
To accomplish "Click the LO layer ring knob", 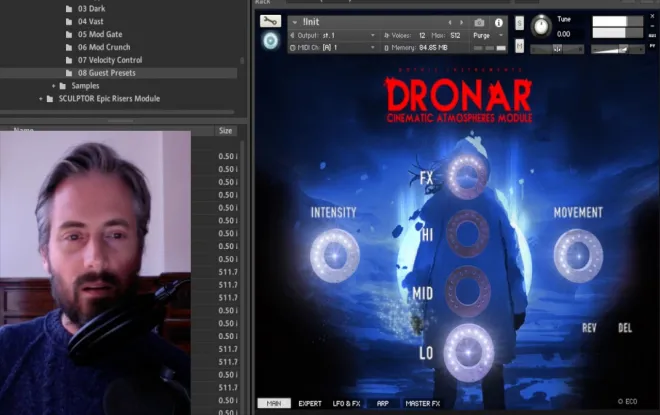I will pyautogui.click(x=469, y=352).
